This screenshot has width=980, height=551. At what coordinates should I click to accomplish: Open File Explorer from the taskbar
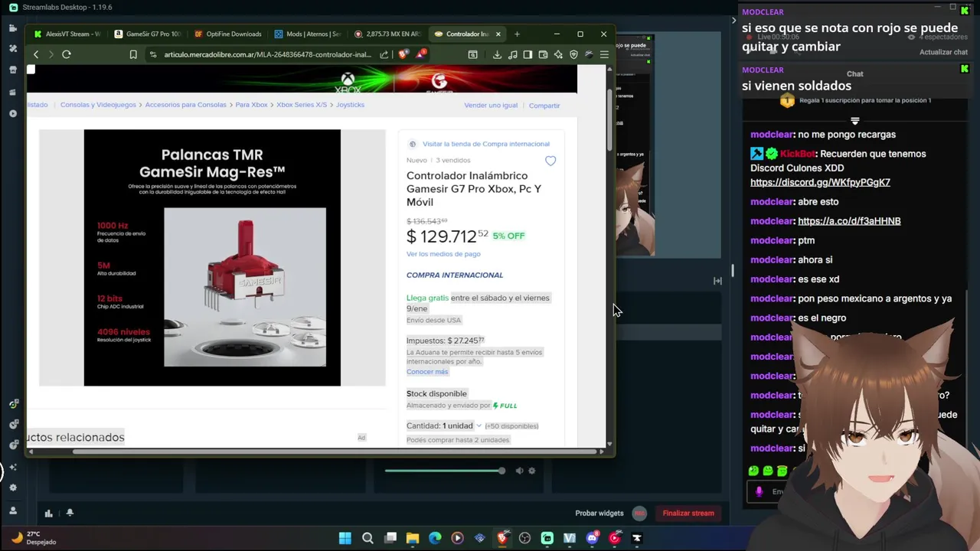(x=413, y=538)
